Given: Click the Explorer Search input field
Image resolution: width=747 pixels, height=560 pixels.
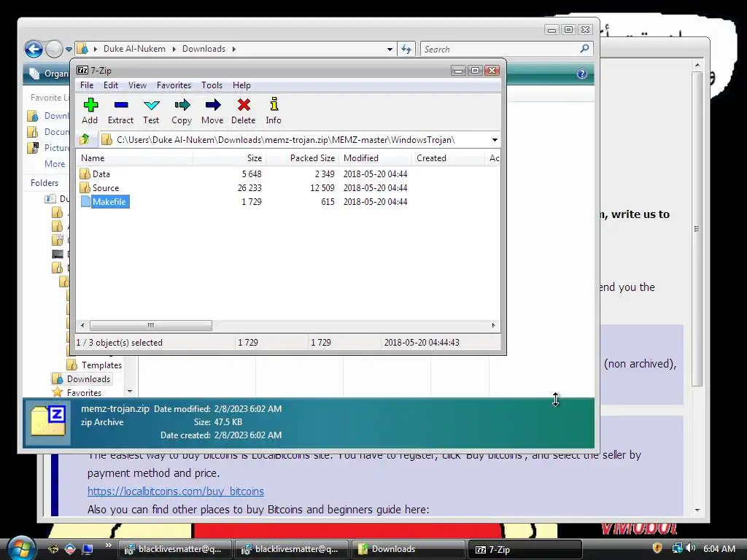Looking at the screenshot, I should point(500,49).
